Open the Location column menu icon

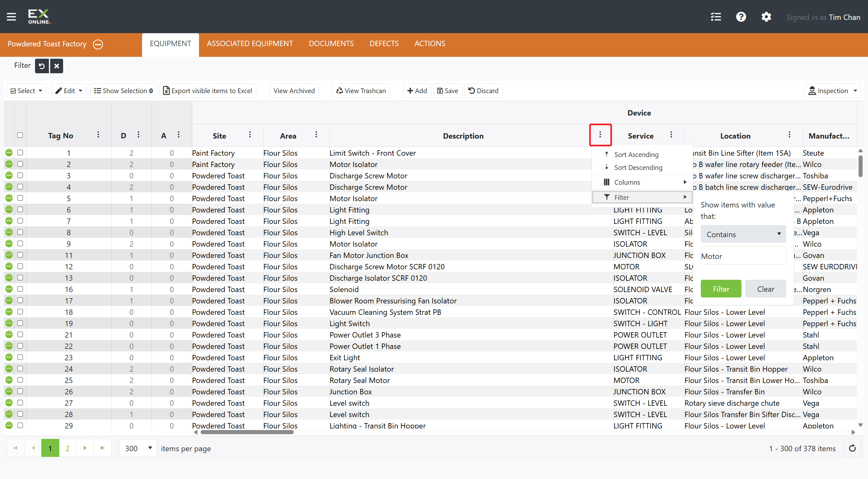coord(789,135)
